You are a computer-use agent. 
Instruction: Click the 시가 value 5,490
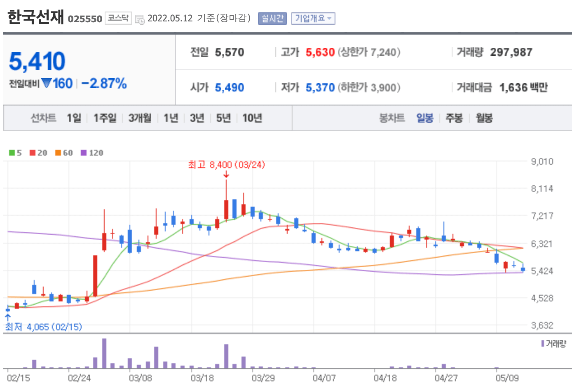point(230,88)
